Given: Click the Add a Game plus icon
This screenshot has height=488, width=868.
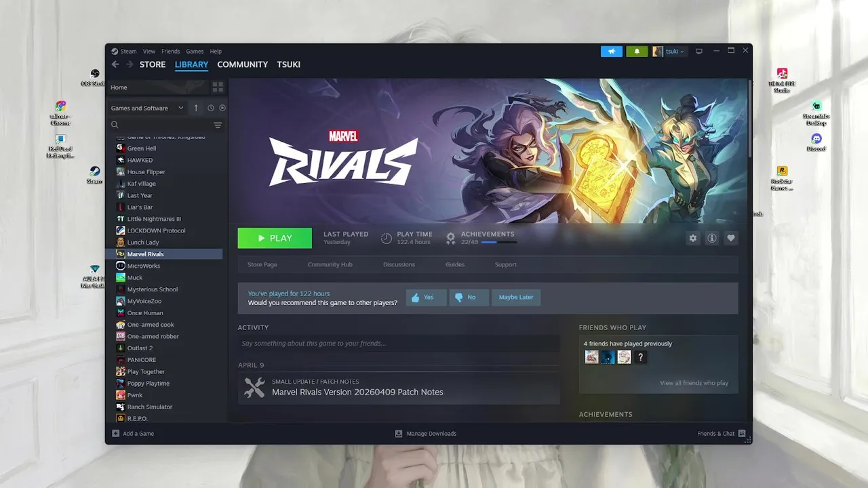Looking at the screenshot, I should [x=115, y=434].
